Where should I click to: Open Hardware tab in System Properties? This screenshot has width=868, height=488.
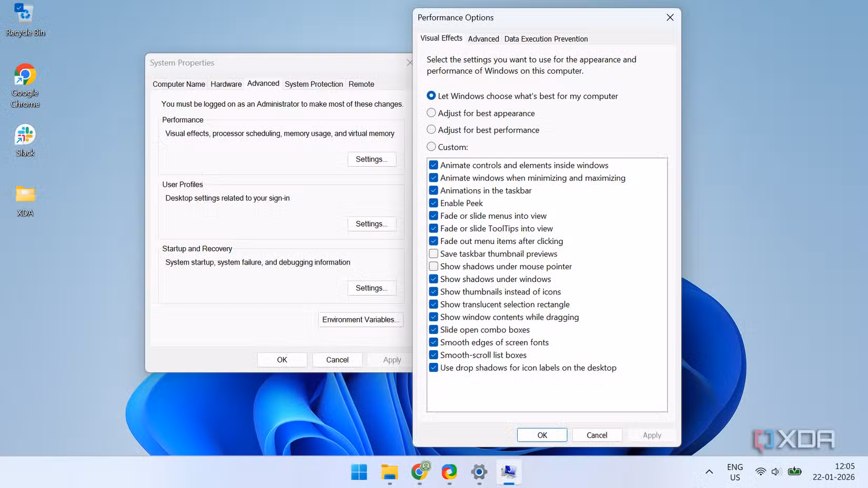point(226,84)
